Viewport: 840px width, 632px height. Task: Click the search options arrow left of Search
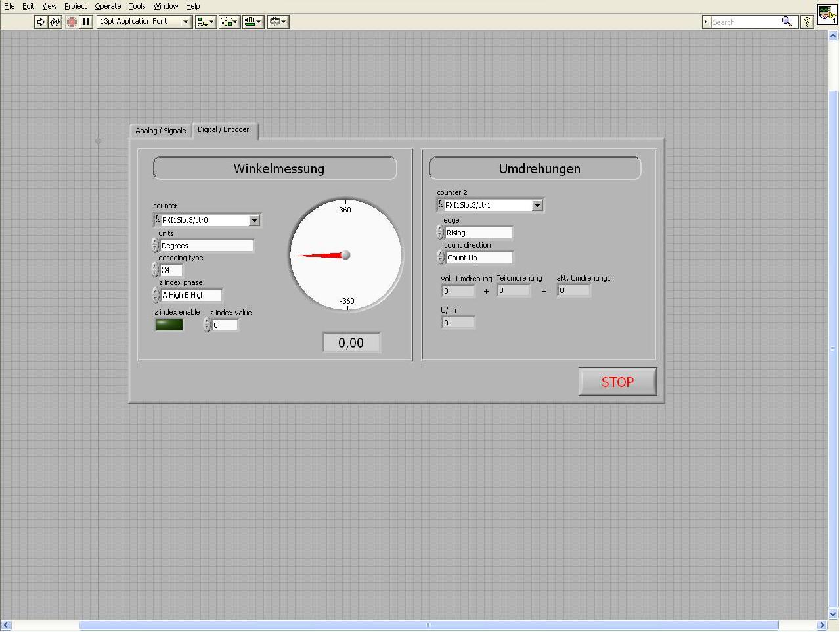click(x=706, y=22)
